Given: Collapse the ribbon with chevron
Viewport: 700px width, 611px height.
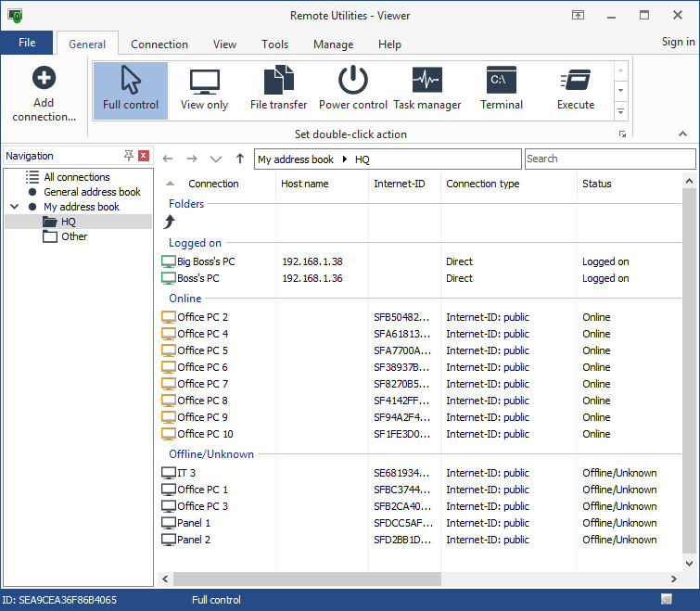Looking at the screenshot, I should coord(682,134).
